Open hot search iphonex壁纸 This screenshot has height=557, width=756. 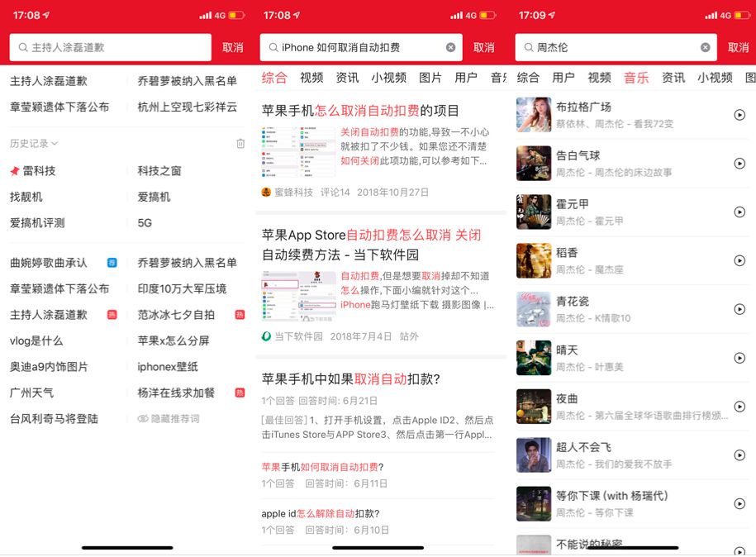[x=167, y=366]
